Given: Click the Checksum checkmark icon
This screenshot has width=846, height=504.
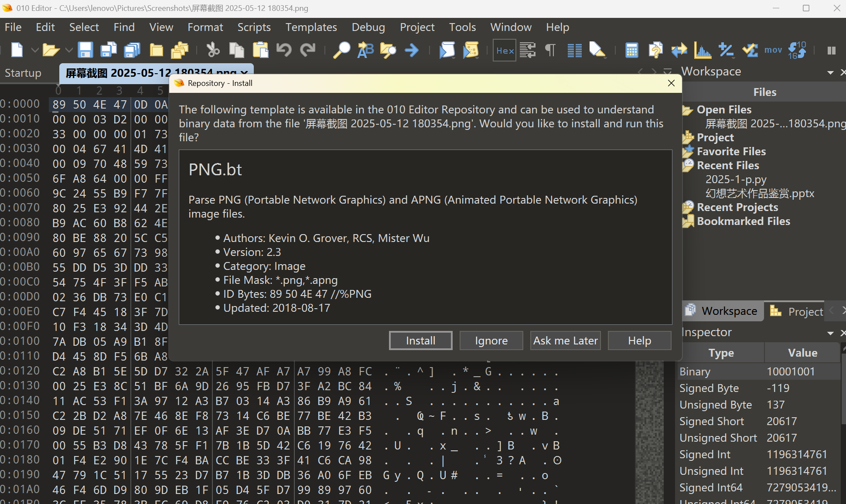Looking at the screenshot, I should (750, 50).
